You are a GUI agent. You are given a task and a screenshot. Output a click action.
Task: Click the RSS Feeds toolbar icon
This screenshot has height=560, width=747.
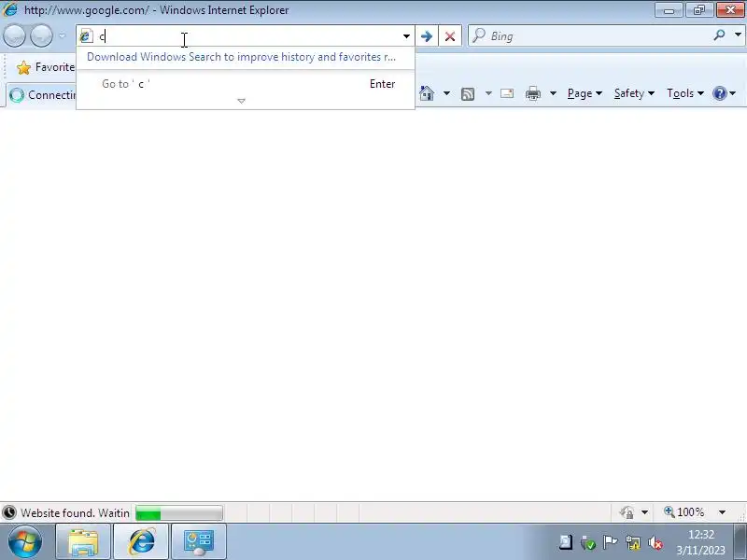click(468, 94)
